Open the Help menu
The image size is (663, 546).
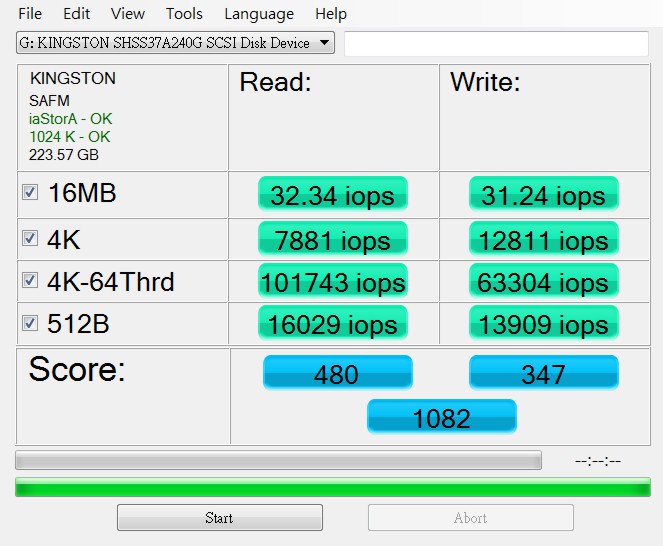pyautogui.click(x=331, y=14)
